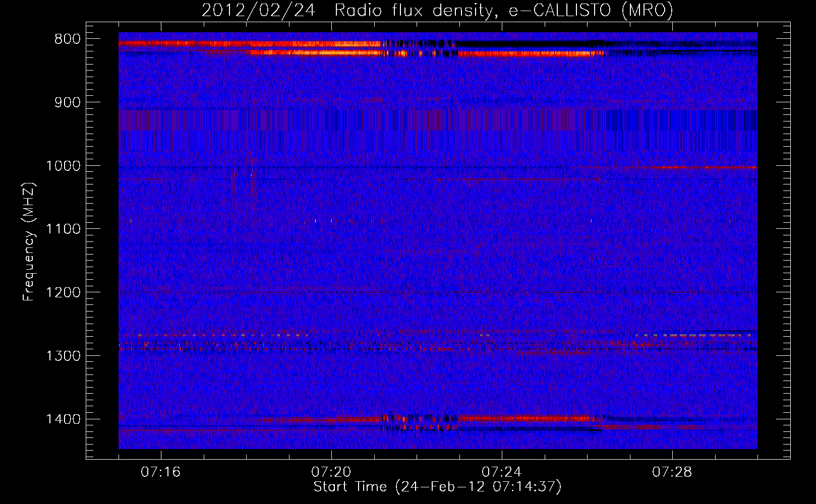The image size is (816, 504).
Task: Click the 07:20 time axis label
Action: point(331,472)
